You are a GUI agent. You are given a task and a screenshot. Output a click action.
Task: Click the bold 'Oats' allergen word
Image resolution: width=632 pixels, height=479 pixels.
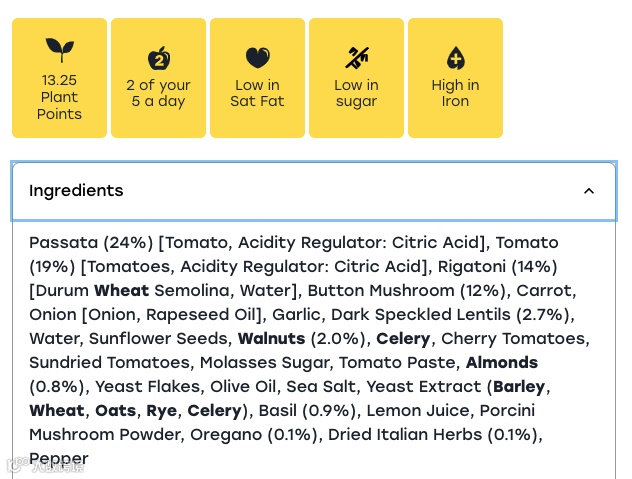115,411
